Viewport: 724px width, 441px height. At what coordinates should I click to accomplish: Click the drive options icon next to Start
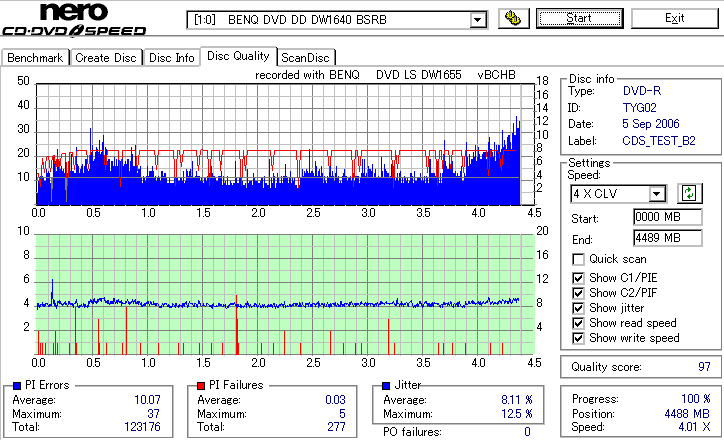pyautogui.click(x=513, y=18)
